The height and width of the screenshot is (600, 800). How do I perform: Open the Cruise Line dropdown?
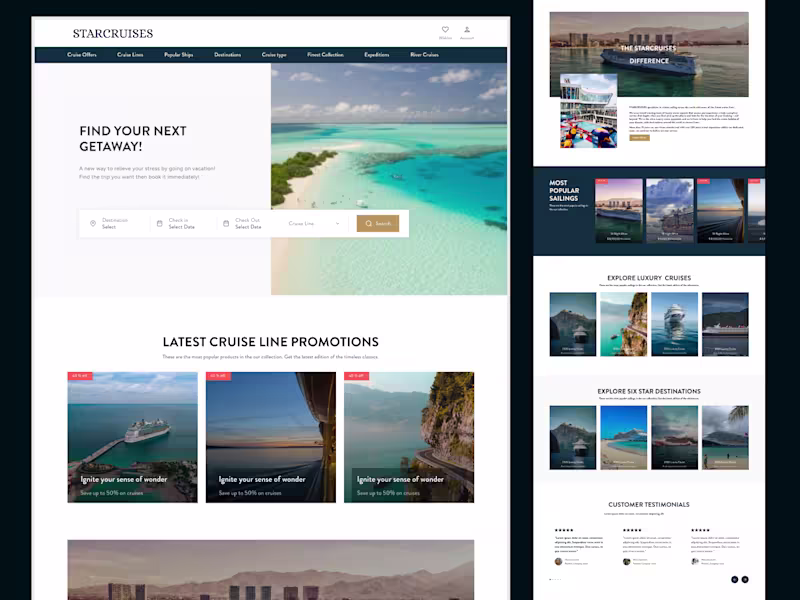pos(314,223)
